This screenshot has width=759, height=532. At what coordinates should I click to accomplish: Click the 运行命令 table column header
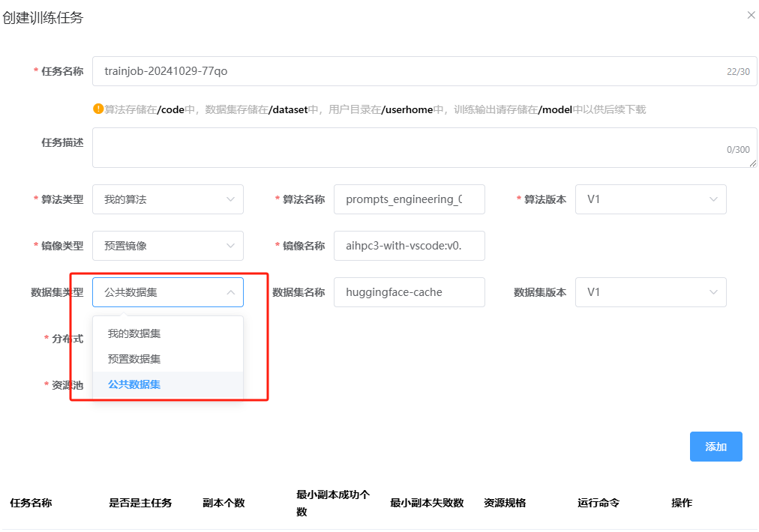click(x=598, y=503)
